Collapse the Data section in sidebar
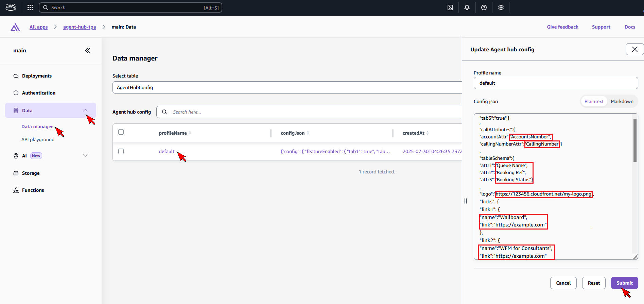 (x=85, y=111)
